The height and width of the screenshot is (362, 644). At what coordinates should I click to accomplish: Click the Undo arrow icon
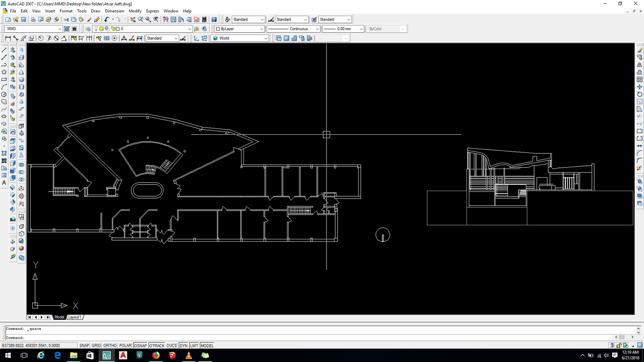[107, 19]
